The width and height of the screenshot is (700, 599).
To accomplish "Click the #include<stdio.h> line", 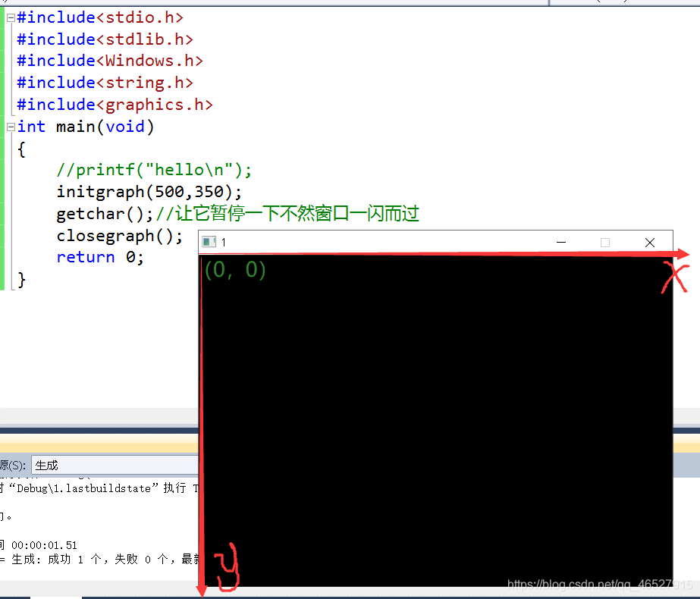I will pos(100,17).
